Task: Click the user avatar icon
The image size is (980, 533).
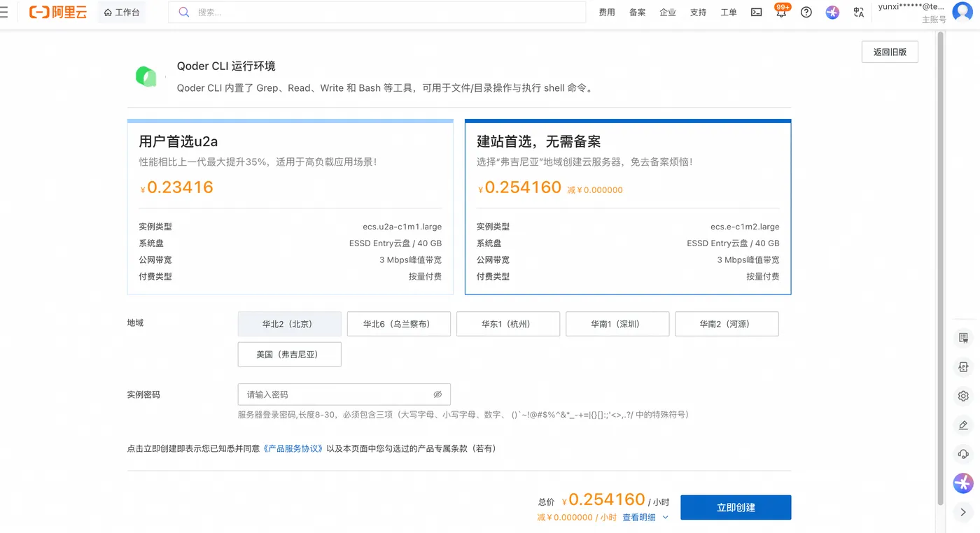Action: pos(962,12)
